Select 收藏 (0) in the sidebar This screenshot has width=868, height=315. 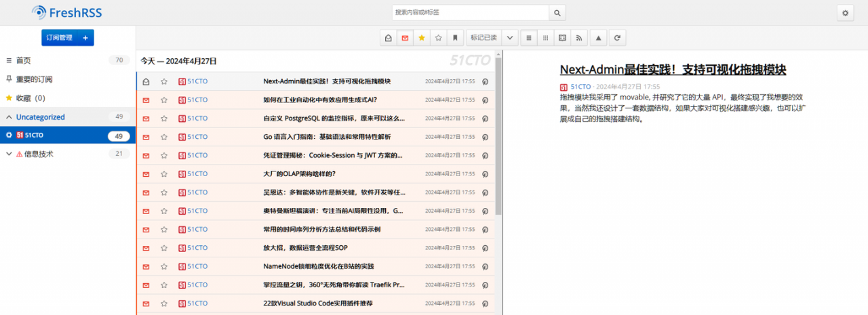[31, 98]
